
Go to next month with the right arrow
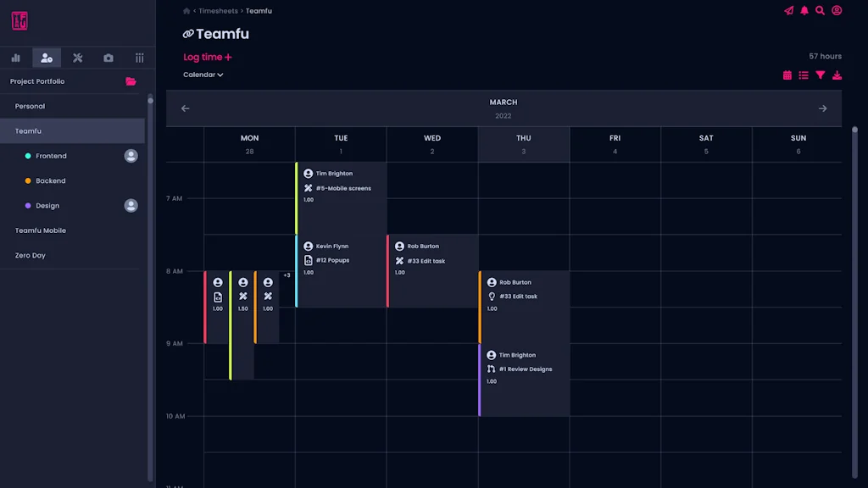pyautogui.click(x=823, y=108)
